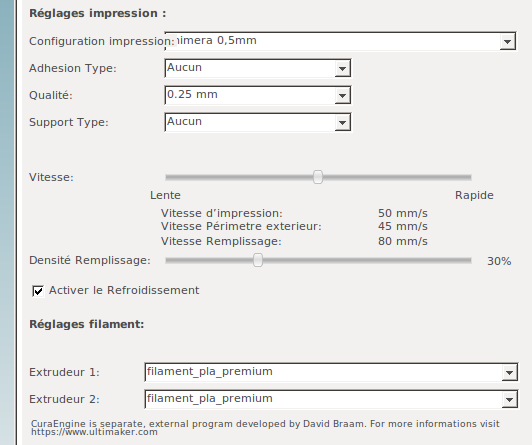Click the Densité Remplissage slider handle
The width and height of the screenshot is (532, 445).
point(258,260)
